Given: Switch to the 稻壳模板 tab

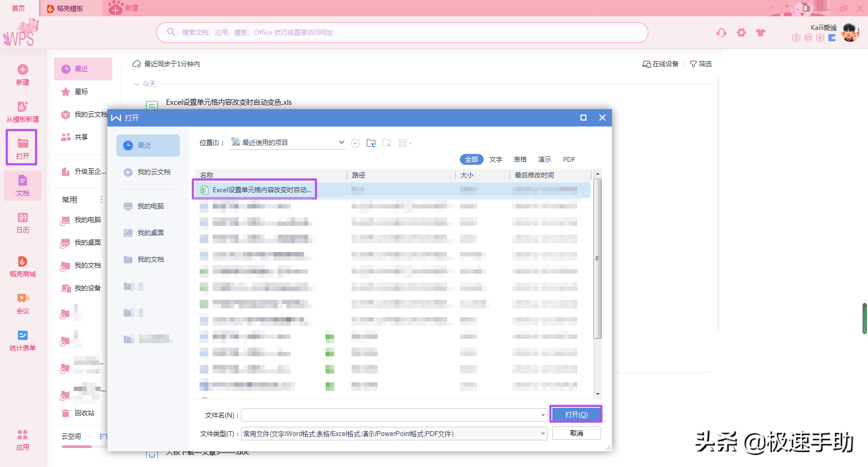Looking at the screenshot, I should (70, 9).
